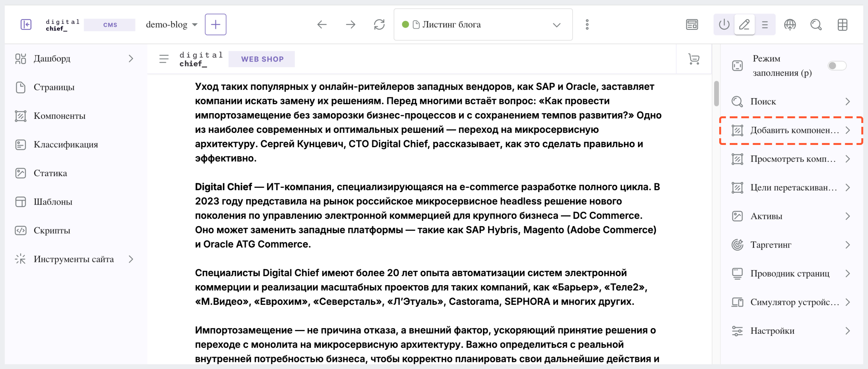868x369 pixels.
Task: Click the paragraph starting 'Digital Chief — ИТ-компания'
Action: pyautogui.click(x=427, y=215)
